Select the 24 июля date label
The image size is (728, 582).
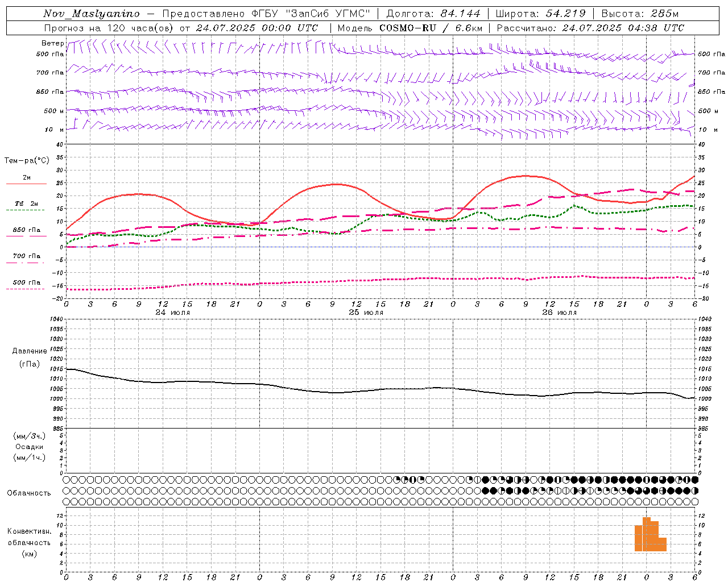click(173, 312)
